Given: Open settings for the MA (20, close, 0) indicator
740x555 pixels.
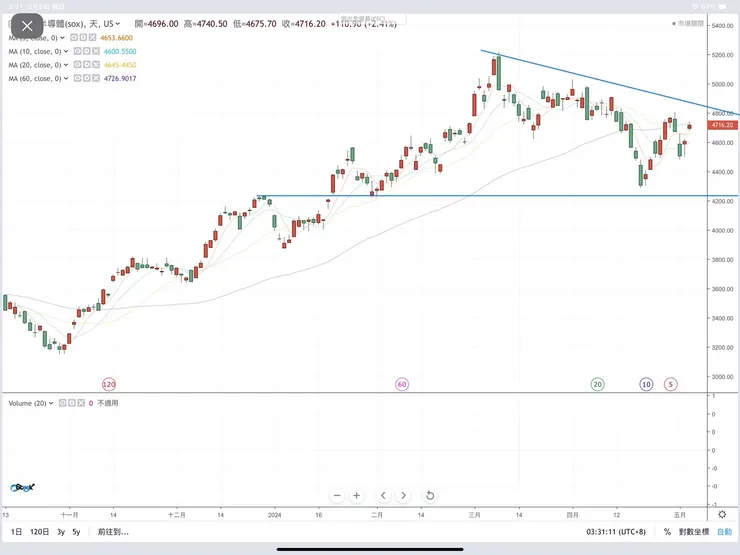Looking at the screenshot, I should 87,65.
